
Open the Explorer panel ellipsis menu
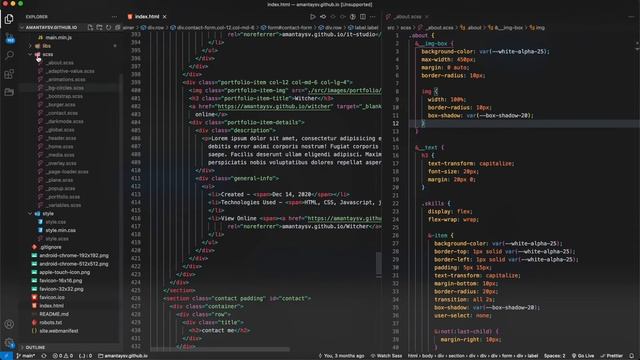coord(114,17)
